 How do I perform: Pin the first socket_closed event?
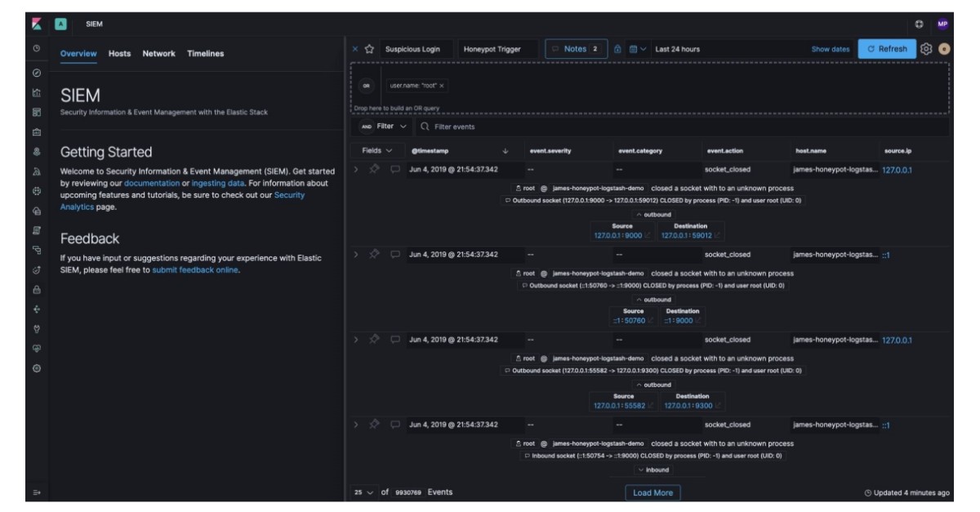373,169
